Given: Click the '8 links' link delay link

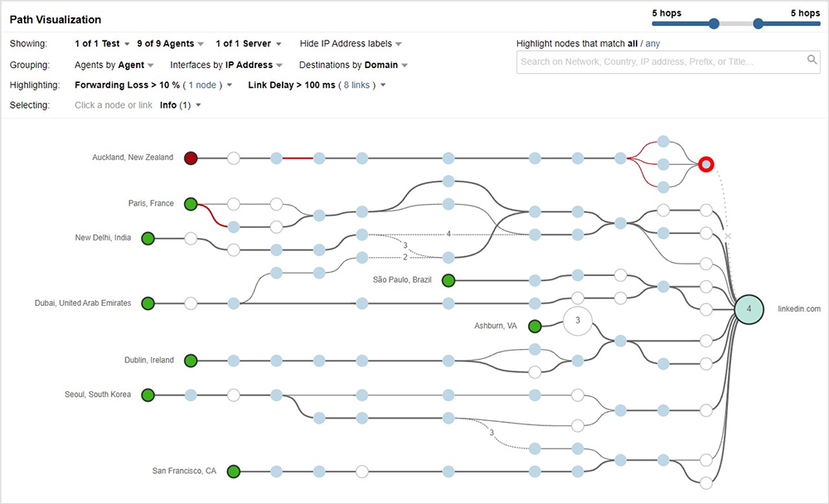Looking at the screenshot, I should pyautogui.click(x=356, y=85).
